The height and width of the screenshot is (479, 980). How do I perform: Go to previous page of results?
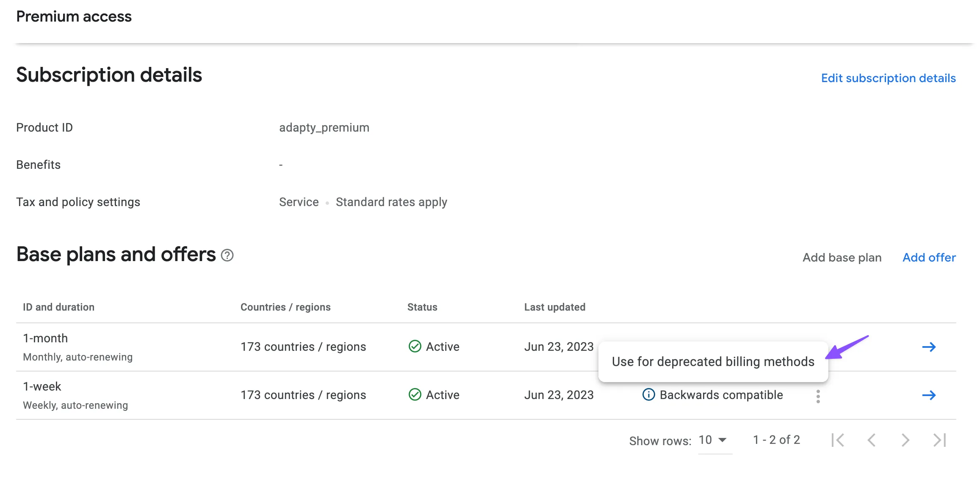point(872,440)
